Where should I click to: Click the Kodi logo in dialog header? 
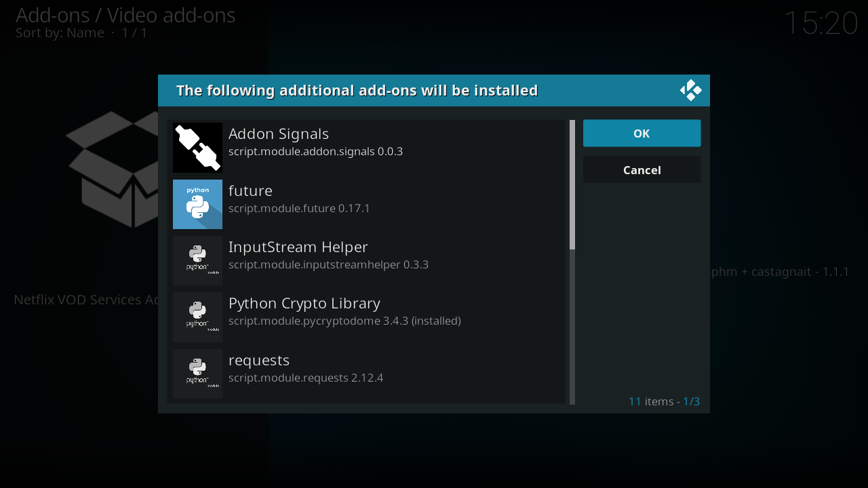[690, 90]
